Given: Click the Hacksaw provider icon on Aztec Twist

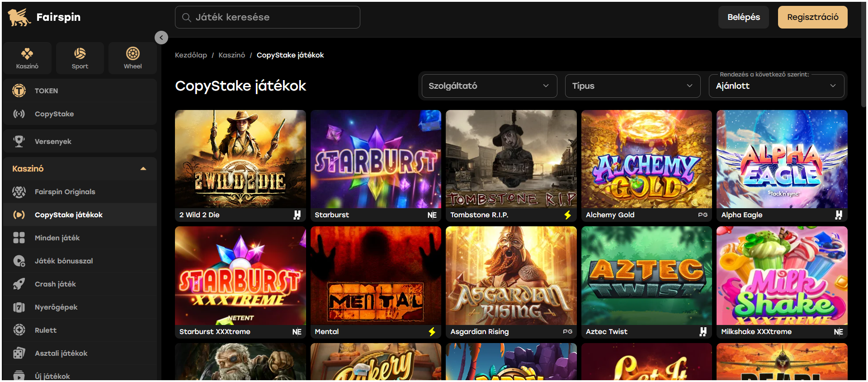Looking at the screenshot, I should pyautogui.click(x=703, y=332).
